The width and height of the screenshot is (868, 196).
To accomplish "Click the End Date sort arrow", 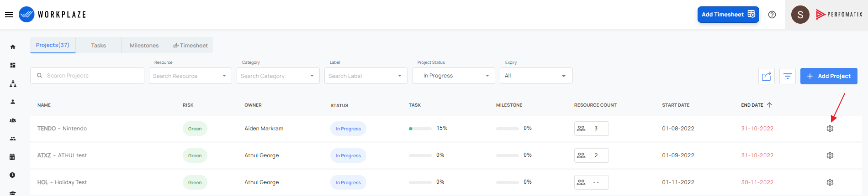I will click(x=769, y=105).
